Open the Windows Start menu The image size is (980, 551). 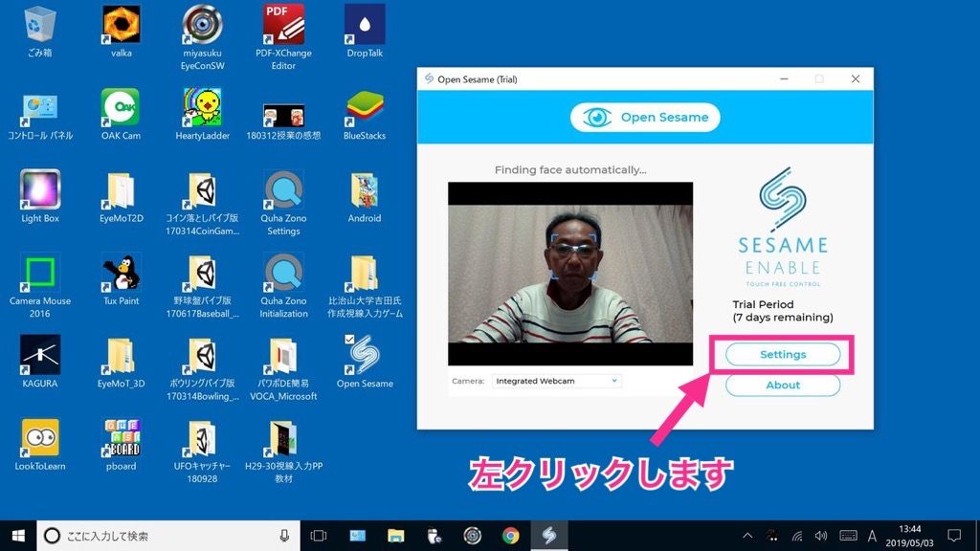tap(18, 536)
